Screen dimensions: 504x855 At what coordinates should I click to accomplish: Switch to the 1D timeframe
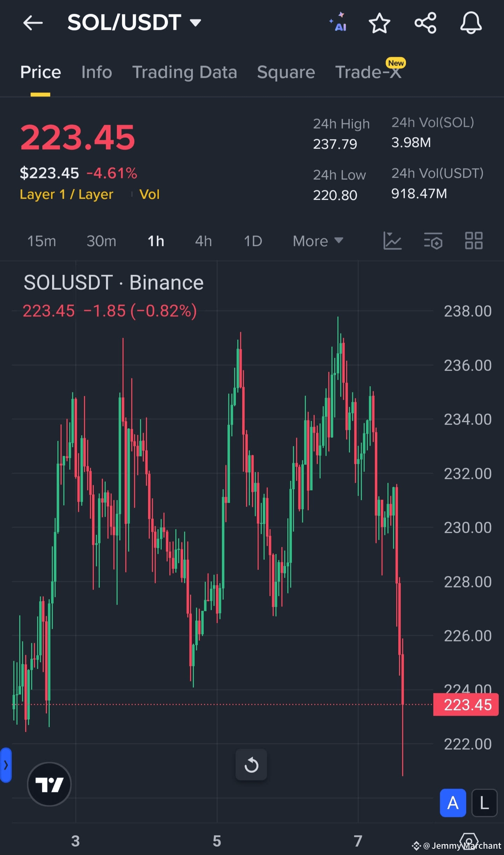253,241
